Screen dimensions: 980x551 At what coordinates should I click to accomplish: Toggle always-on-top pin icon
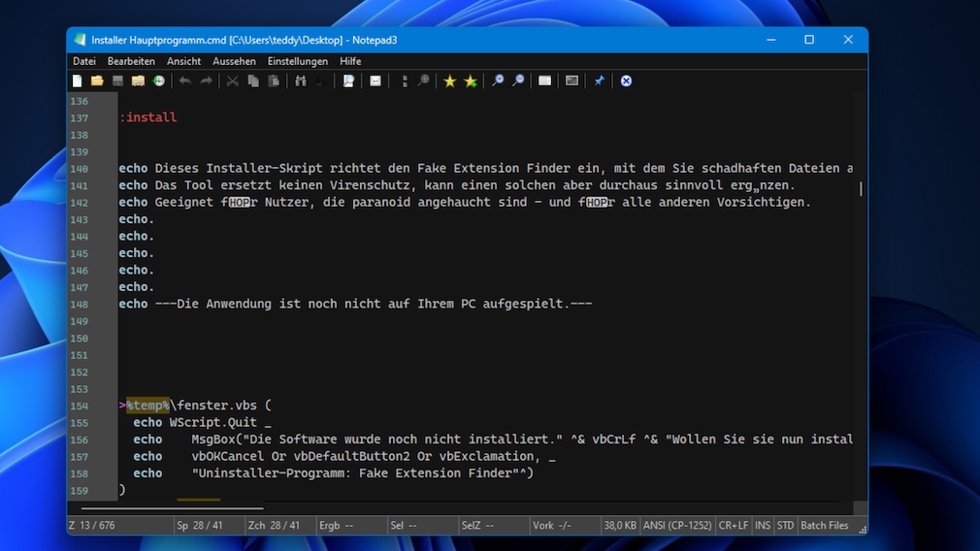(x=599, y=81)
